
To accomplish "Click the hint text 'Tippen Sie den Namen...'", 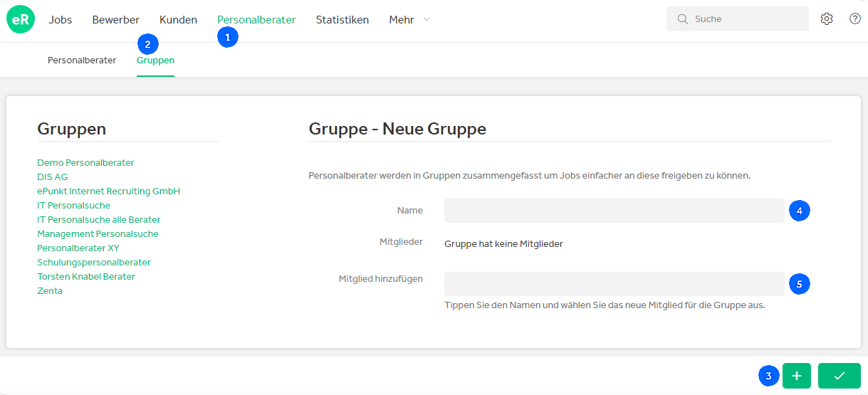I will (605, 305).
